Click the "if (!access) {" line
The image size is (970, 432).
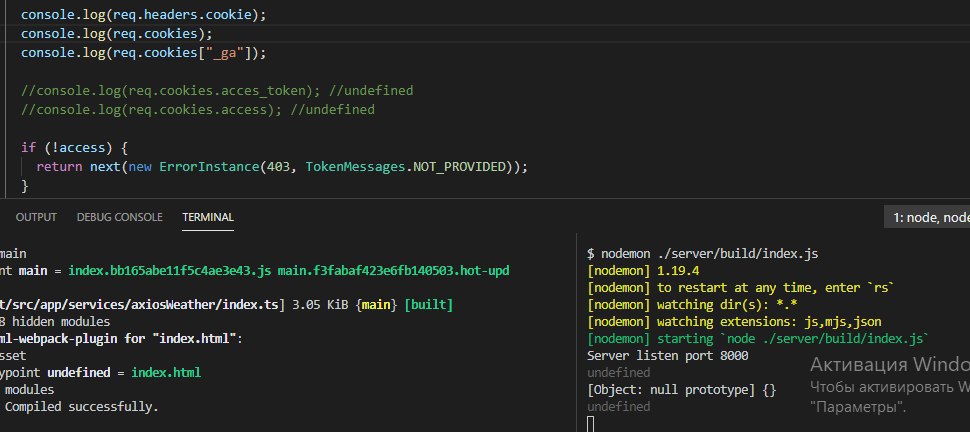tap(74, 148)
